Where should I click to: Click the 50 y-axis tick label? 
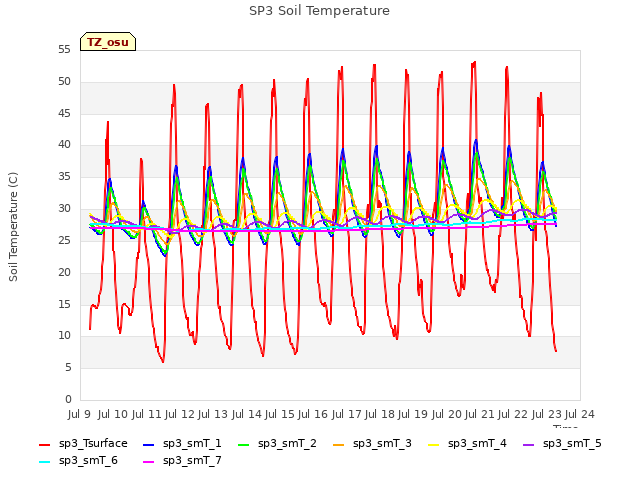pos(64,82)
